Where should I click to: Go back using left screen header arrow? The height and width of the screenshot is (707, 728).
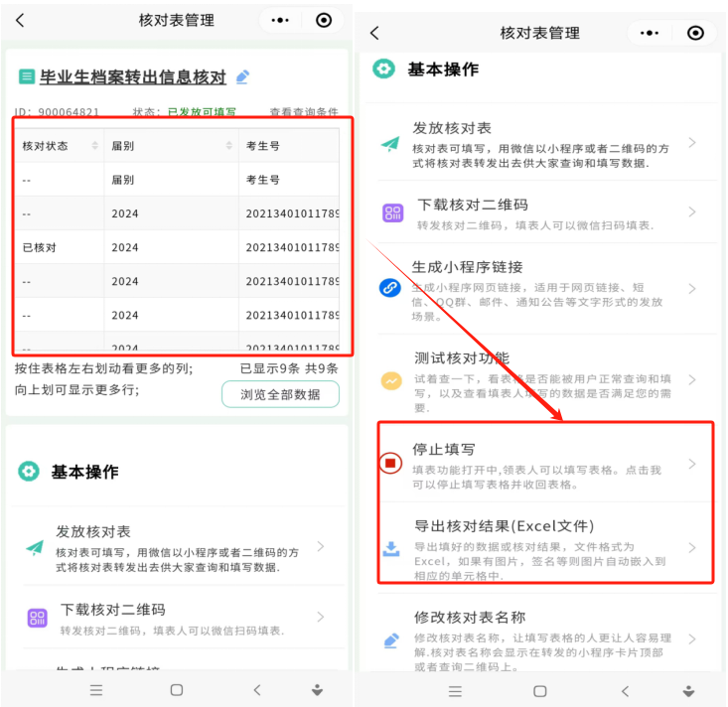20,20
